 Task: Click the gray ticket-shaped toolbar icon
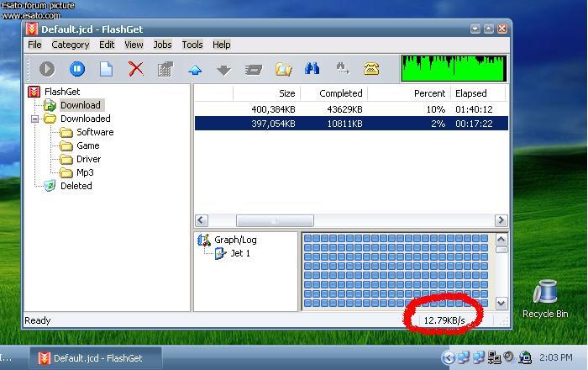254,70
